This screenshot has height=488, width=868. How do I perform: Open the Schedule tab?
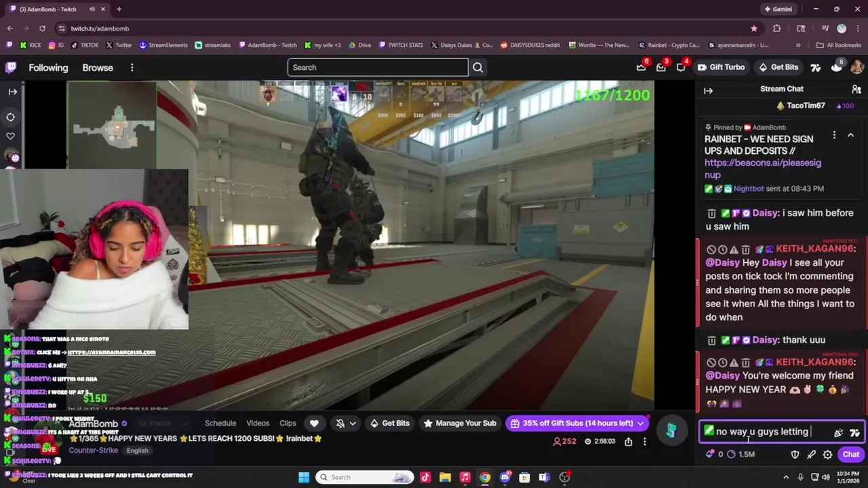coord(220,423)
